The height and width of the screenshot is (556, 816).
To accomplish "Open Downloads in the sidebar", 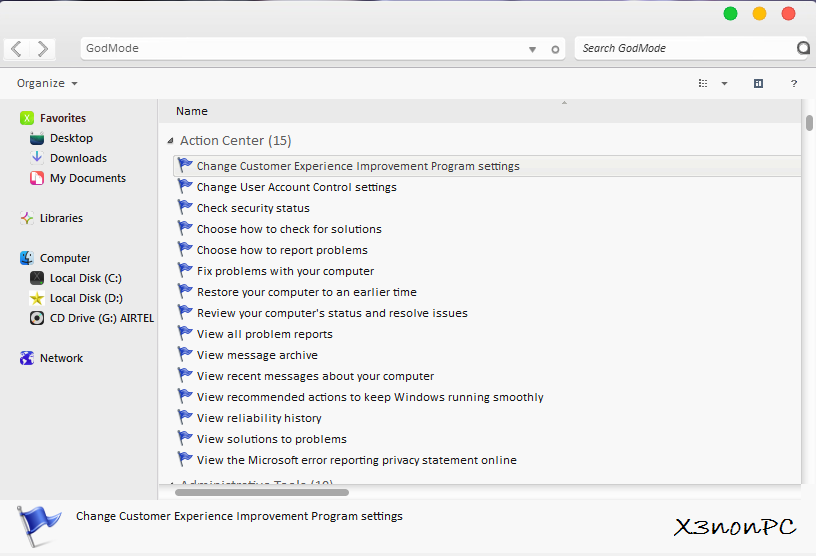I will [78, 158].
